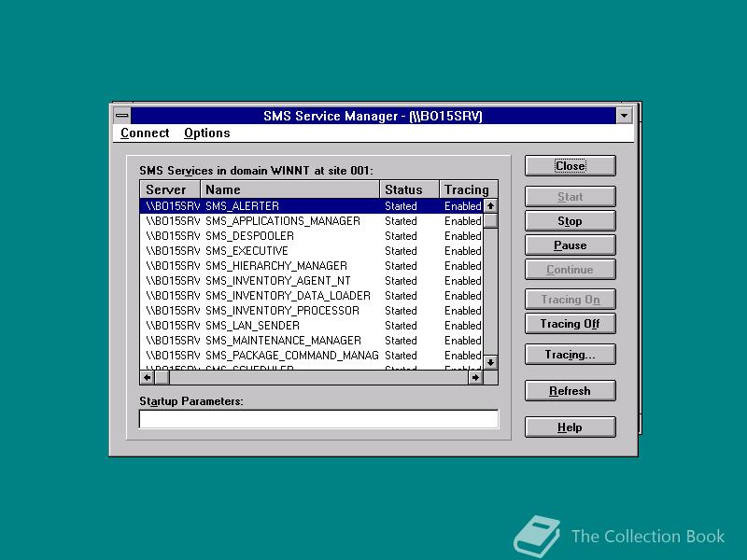The height and width of the screenshot is (560, 747).
Task: Click Enabled tracing of SMS_EXECUTIVE
Action: [x=462, y=251]
